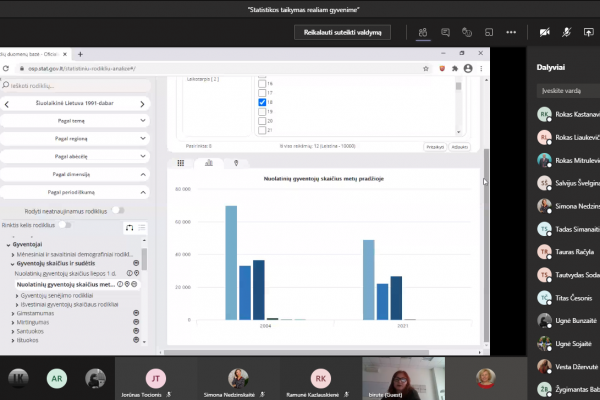Open a new browser tab
600x400 pixels.
[x=80, y=54]
